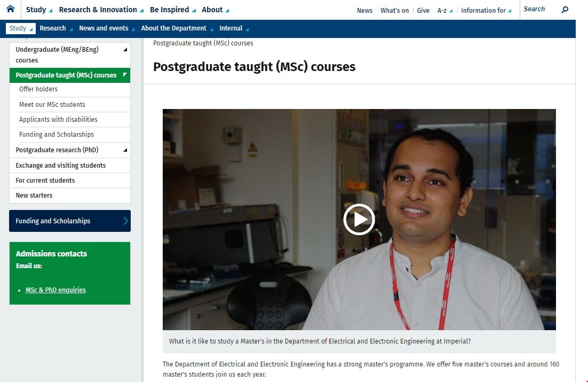The image size is (588, 382).
Task: Play the Master's student video
Action: coord(359,220)
